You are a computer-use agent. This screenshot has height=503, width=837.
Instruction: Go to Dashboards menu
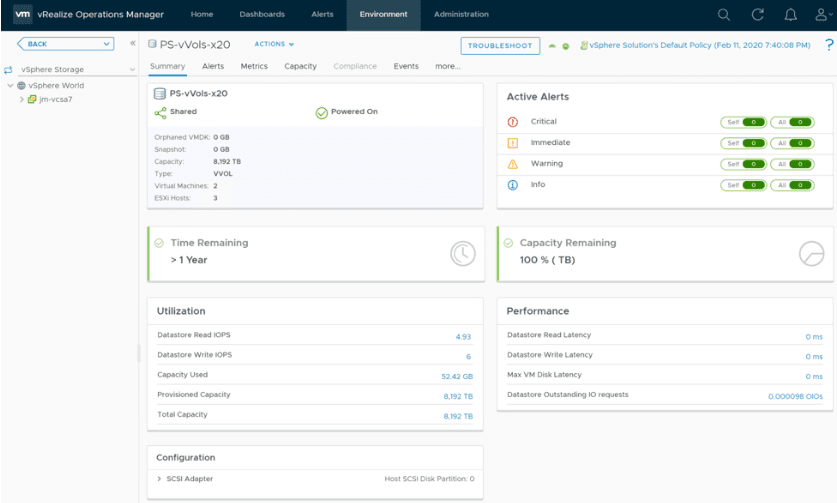pyautogui.click(x=262, y=14)
